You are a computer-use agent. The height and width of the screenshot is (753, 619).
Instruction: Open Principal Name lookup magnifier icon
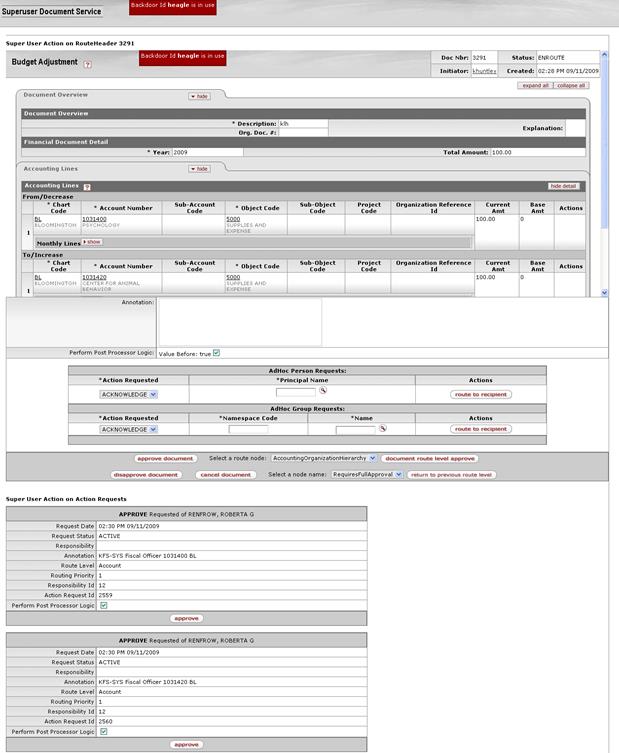(x=323, y=390)
